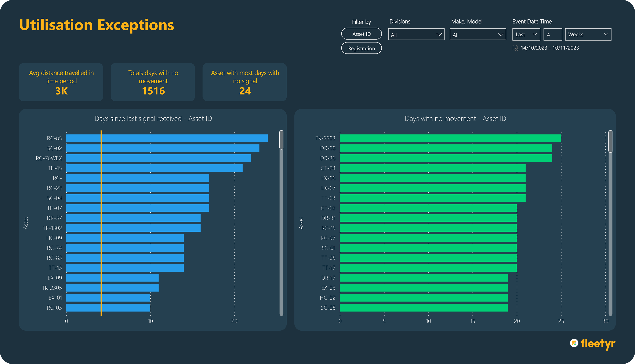Open the Last relative date dropdown
The width and height of the screenshot is (635, 364).
(x=526, y=34)
